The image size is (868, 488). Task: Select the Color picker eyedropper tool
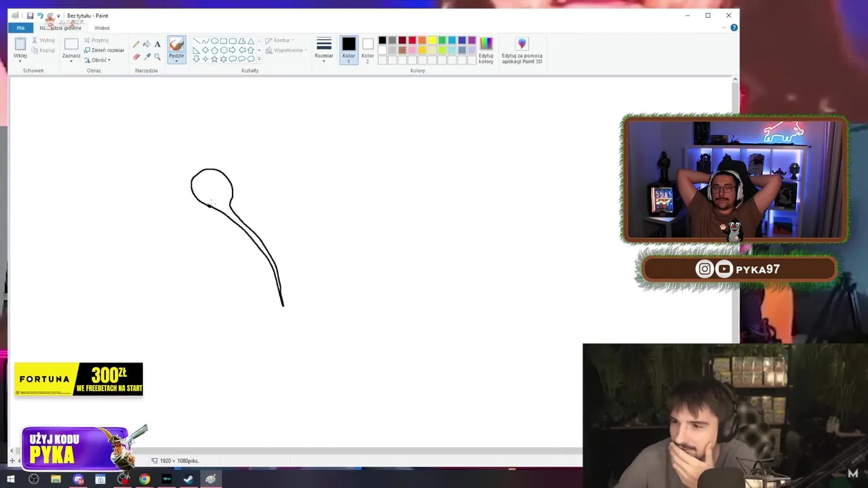(x=147, y=57)
